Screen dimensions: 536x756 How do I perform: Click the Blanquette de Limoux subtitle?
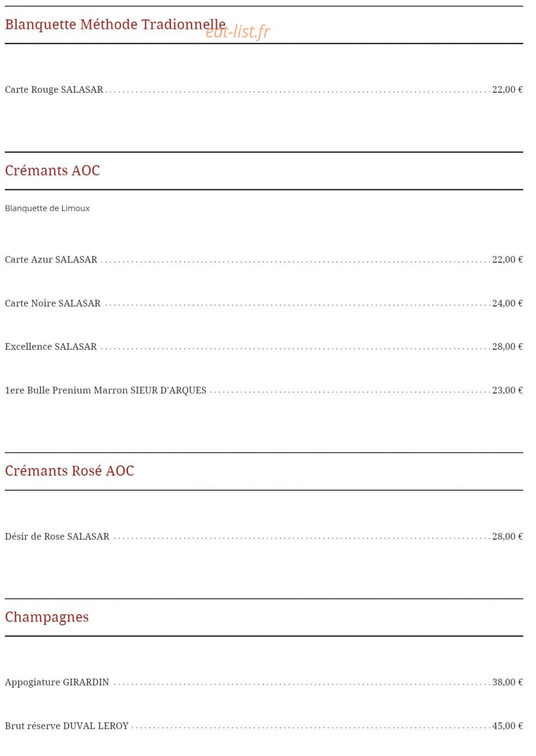click(x=47, y=208)
